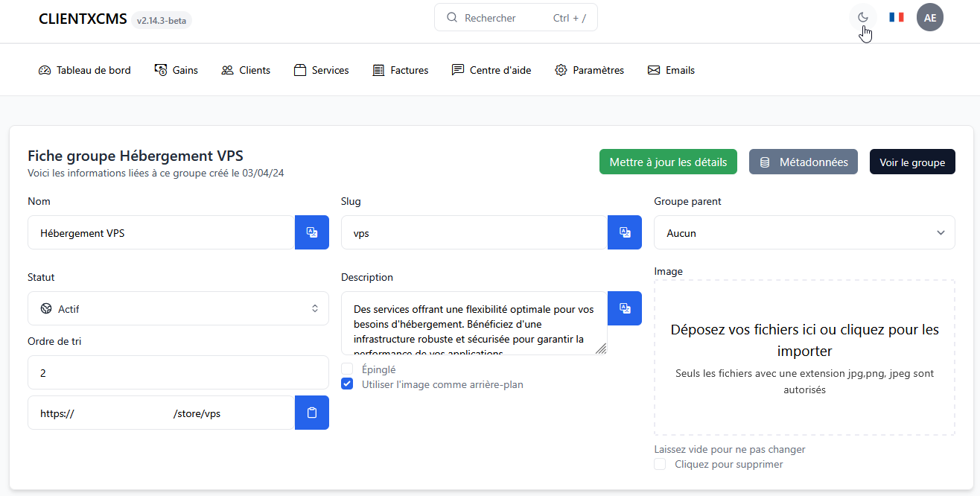Click the Actif status globe icon
The height and width of the screenshot is (496, 980).
46,308
